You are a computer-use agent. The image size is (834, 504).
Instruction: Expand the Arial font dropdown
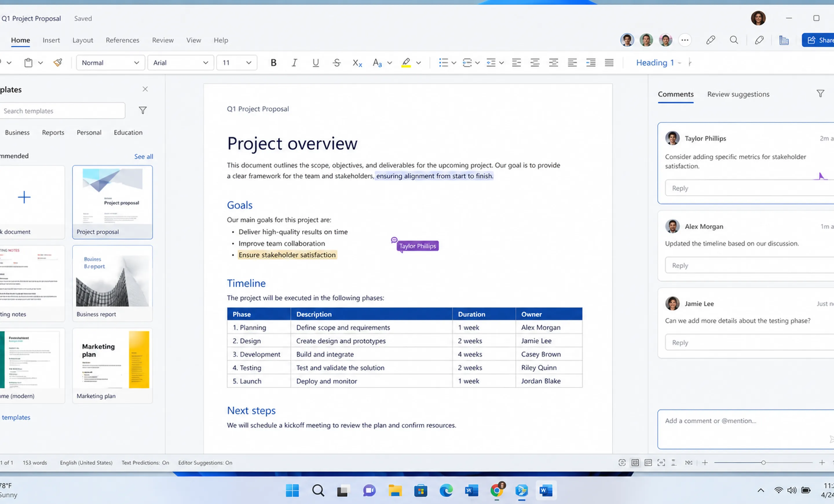point(180,63)
